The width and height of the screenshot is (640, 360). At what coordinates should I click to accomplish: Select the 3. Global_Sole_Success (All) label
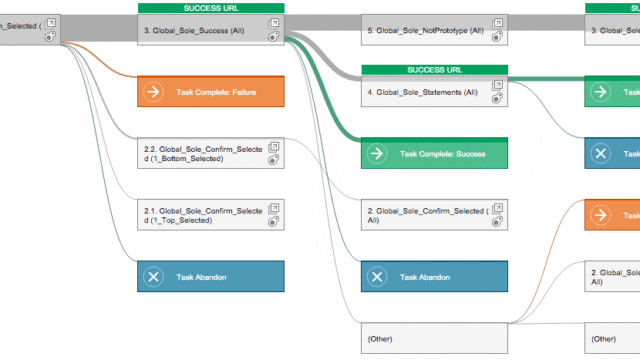194,31
